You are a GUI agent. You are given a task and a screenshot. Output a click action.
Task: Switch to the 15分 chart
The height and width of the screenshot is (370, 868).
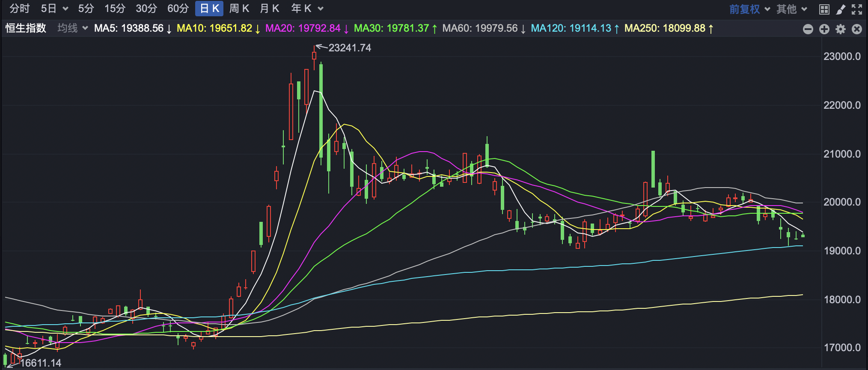tap(115, 9)
